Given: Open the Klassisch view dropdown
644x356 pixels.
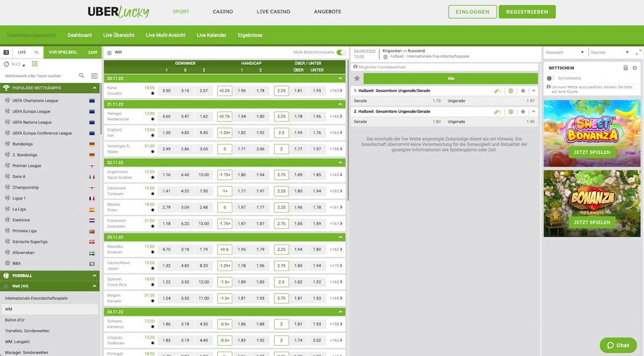Looking at the screenshot, I should click(x=565, y=52).
